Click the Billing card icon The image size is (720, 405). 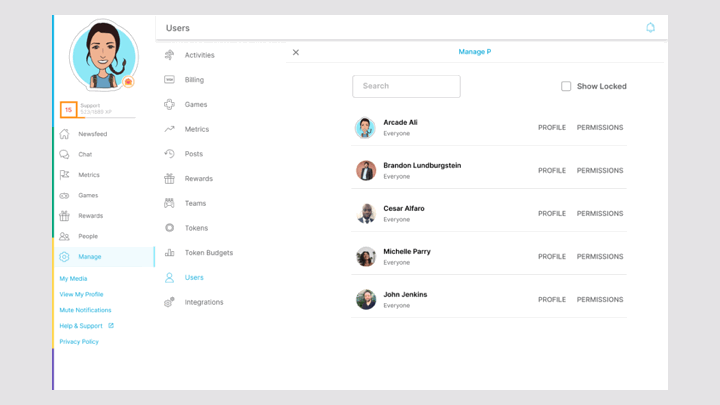point(169,80)
